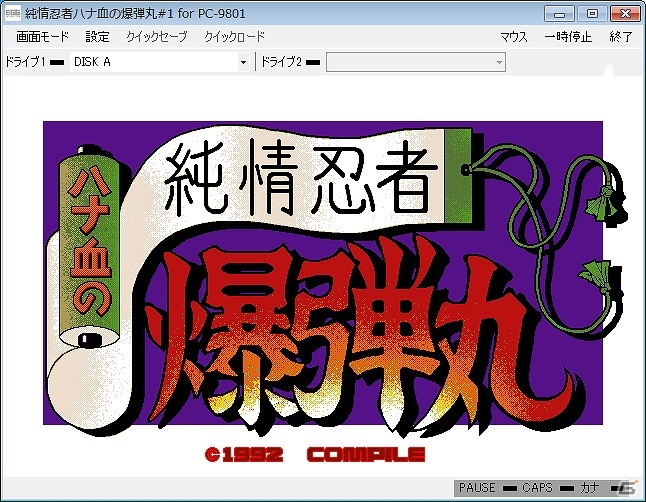Click the ドライブ1 access indicator lamp
Viewport: 646px width, 502px height.
(57, 63)
